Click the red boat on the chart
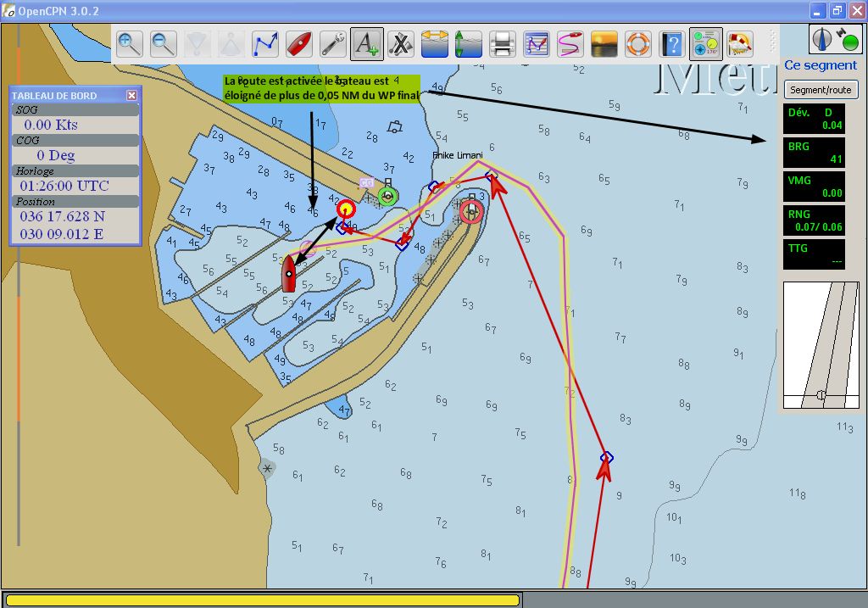Viewport: 868px width, 608px height. [289, 274]
